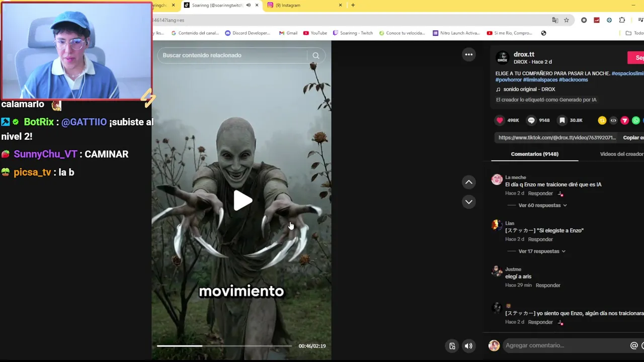Open Nitro Launch Activa bookmark
Viewport: 644px width, 362px height.
pos(456,33)
